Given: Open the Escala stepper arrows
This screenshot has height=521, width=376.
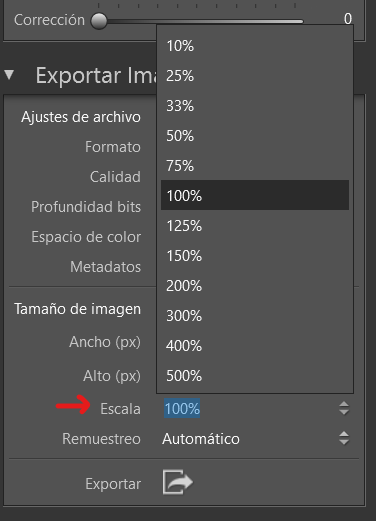Looking at the screenshot, I should tap(344, 408).
